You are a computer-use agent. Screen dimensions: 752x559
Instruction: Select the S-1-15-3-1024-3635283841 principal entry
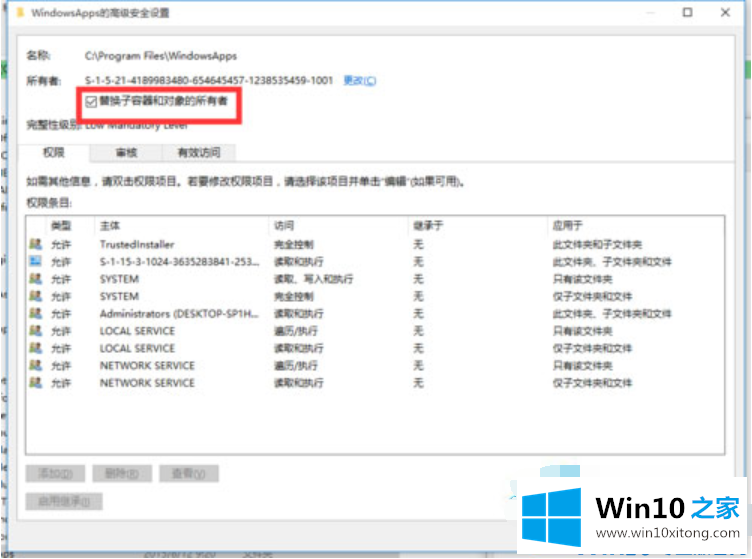click(x=179, y=262)
